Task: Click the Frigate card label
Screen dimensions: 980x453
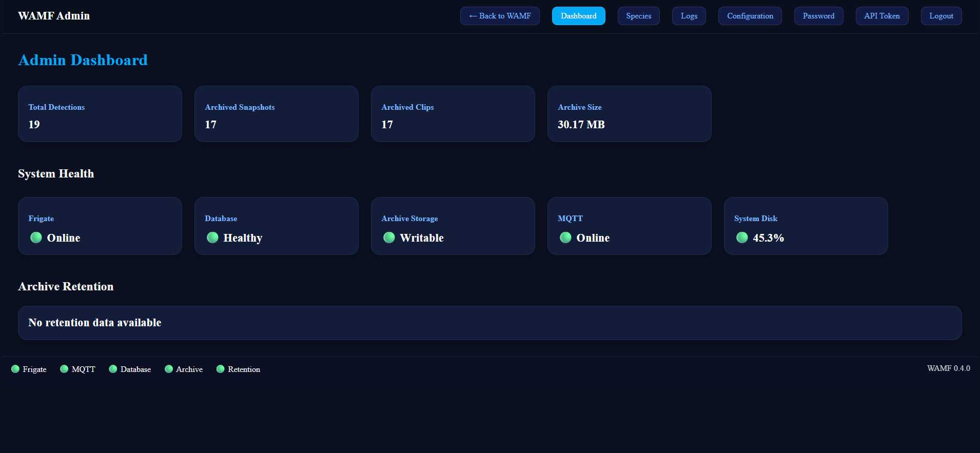Action: tap(41, 219)
